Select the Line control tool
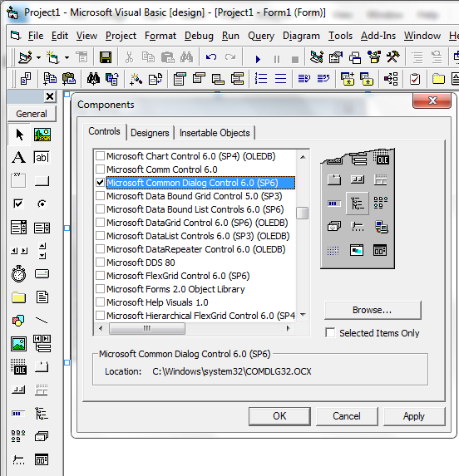Screen dimensions: 459x476 42,321
